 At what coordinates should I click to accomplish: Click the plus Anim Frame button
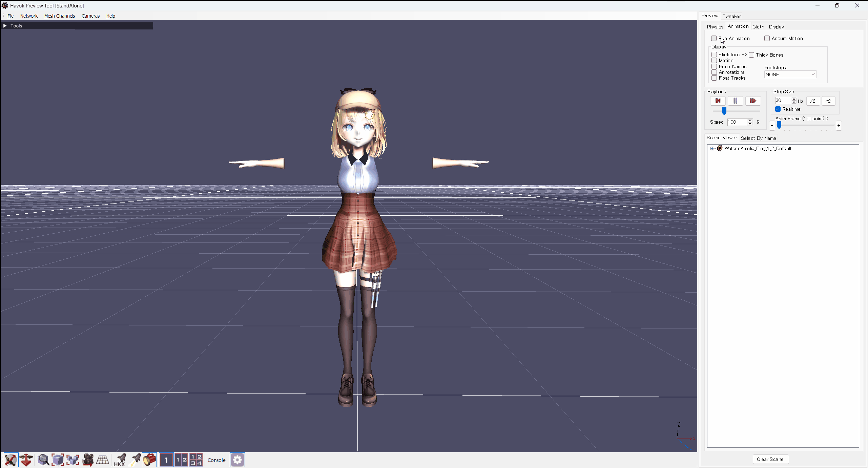pos(839,126)
